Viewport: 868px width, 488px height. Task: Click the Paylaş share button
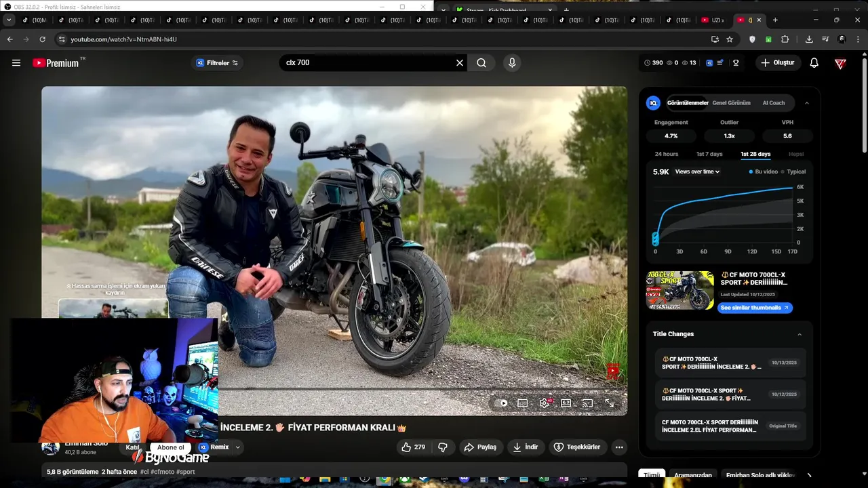pyautogui.click(x=480, y=447)
